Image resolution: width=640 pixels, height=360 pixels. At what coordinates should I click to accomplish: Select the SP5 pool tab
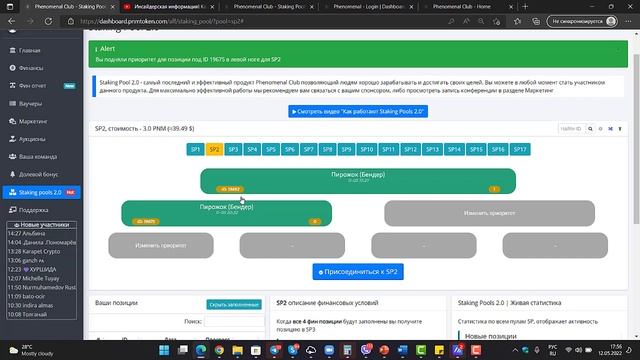coord(271,149)
